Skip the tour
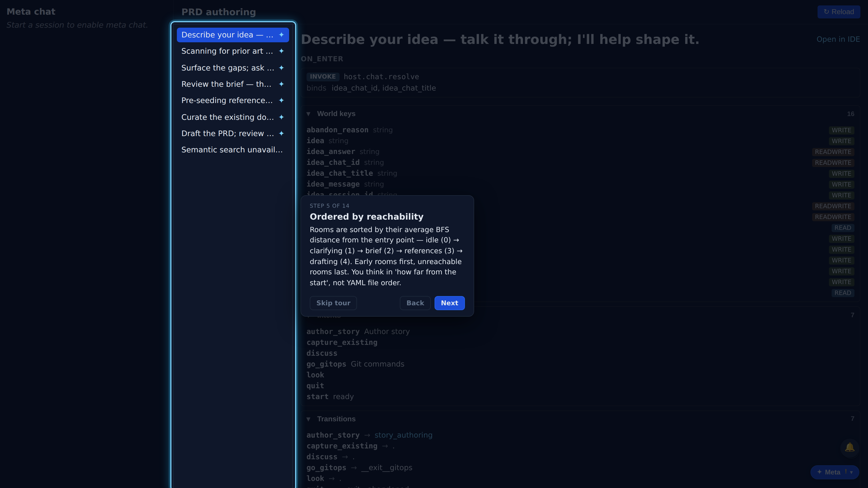 coord(333,303)
